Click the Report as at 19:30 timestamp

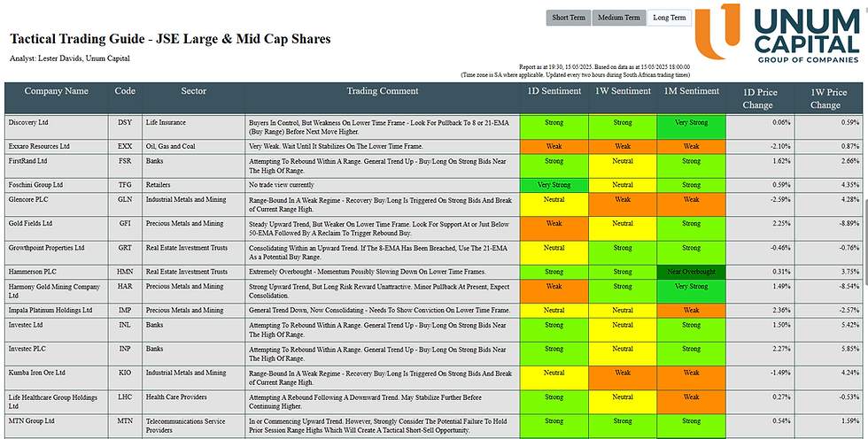point(604,67)
